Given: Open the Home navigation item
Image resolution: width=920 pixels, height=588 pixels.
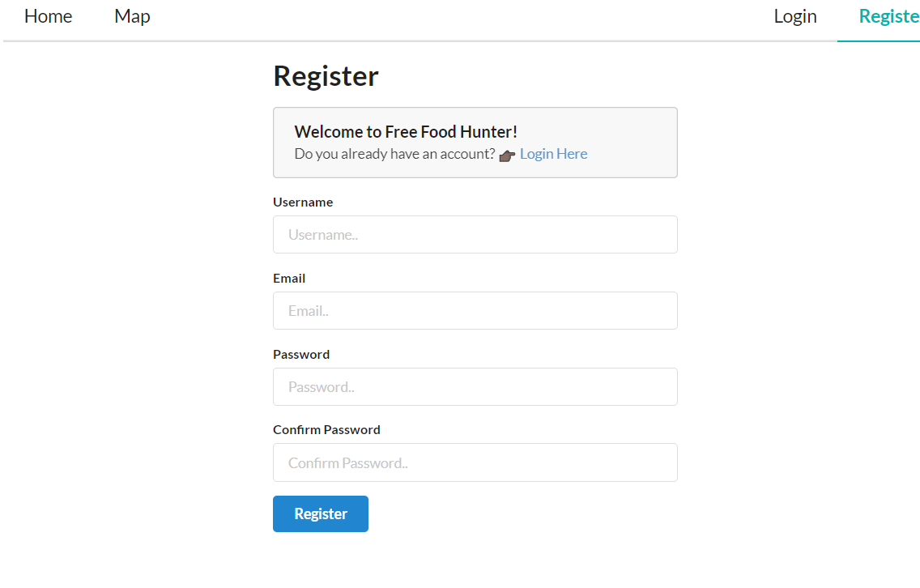Looking at the screenshot, I should [48, 16].
